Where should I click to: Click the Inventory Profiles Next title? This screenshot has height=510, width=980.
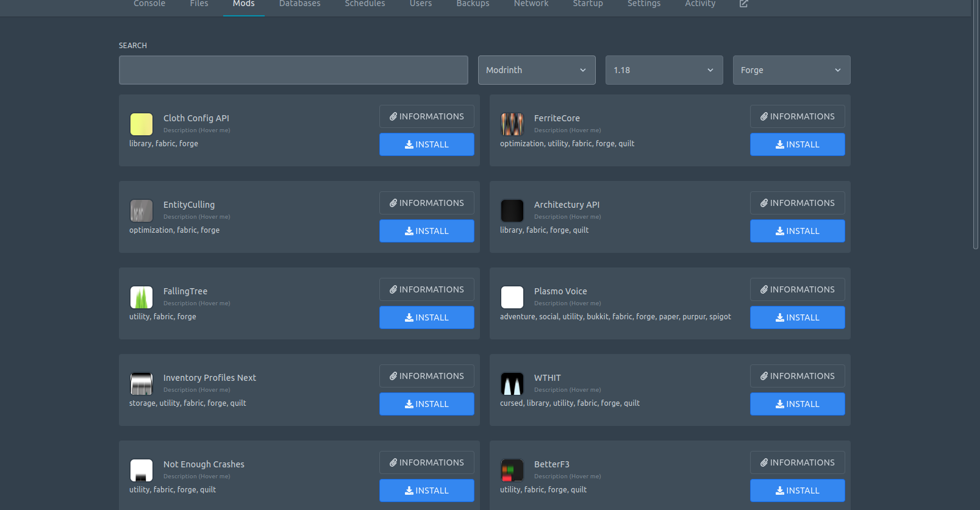210,378
